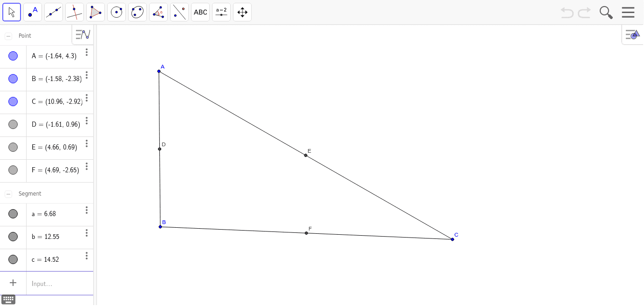Open the virtual keyboard
644x306 pixels.
[x=8, y=299]
